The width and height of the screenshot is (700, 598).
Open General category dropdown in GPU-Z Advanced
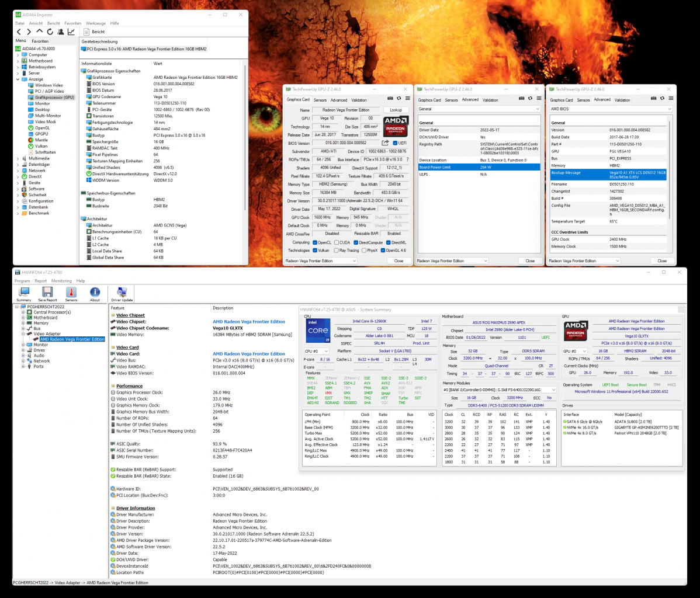click(479, 109)
